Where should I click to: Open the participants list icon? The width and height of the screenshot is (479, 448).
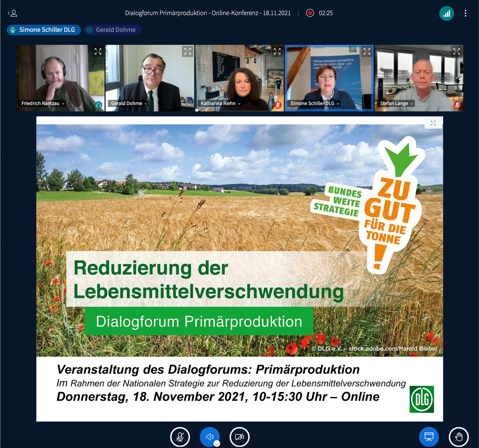[13, 13]
